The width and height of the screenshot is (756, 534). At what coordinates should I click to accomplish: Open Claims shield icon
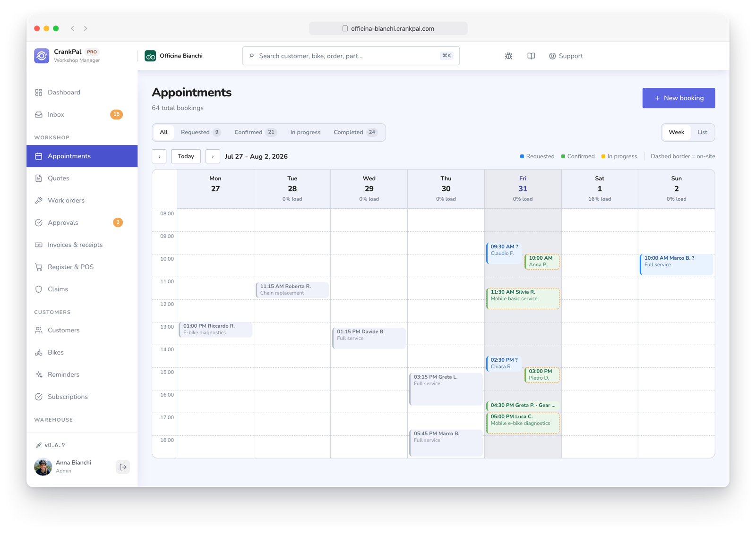click(x=39, y=289)
